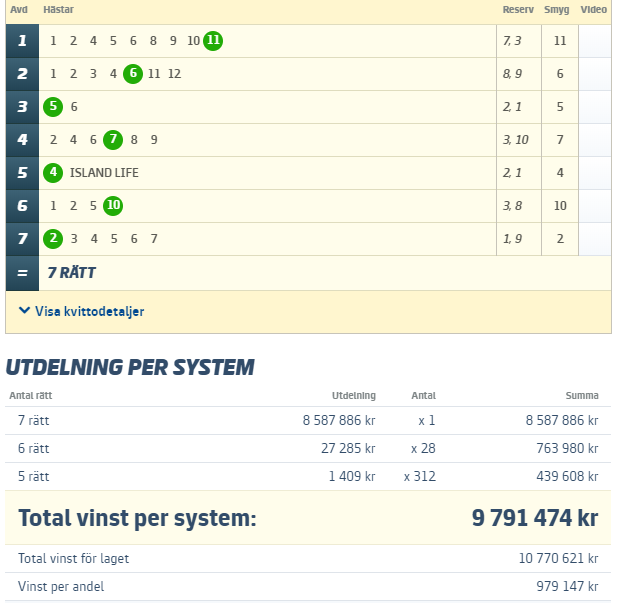Click payout amount 1 409 kr
The height and width of the screenshot is (603, 618).
[352, 476]
